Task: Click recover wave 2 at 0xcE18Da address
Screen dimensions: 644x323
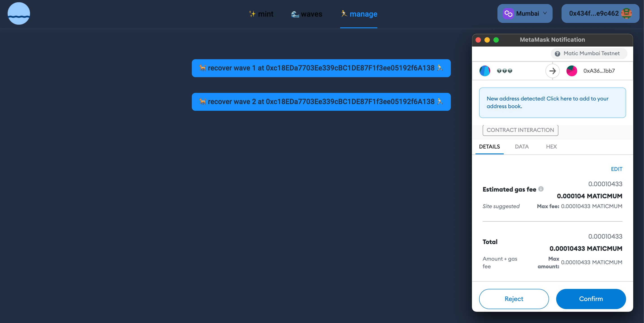Action: (321, 102)
